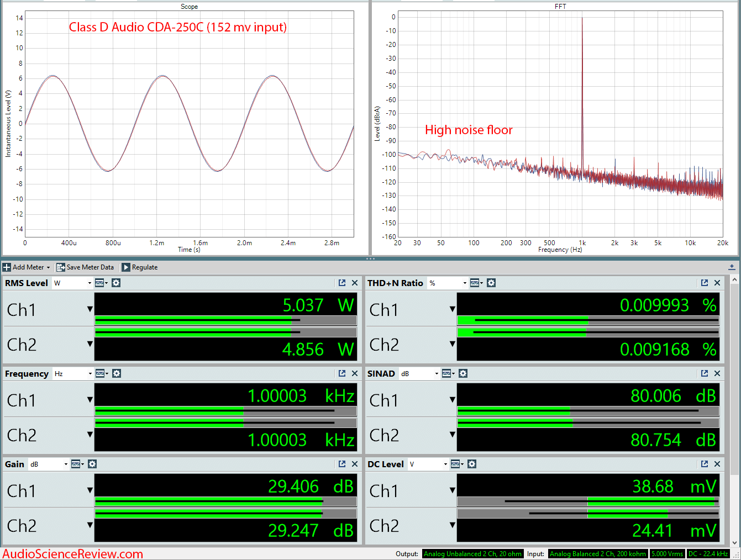The width and height of the screenshot is (741, 560).
Task: Pop out the Gain meter panel
Action: click(x=342, y=464)
